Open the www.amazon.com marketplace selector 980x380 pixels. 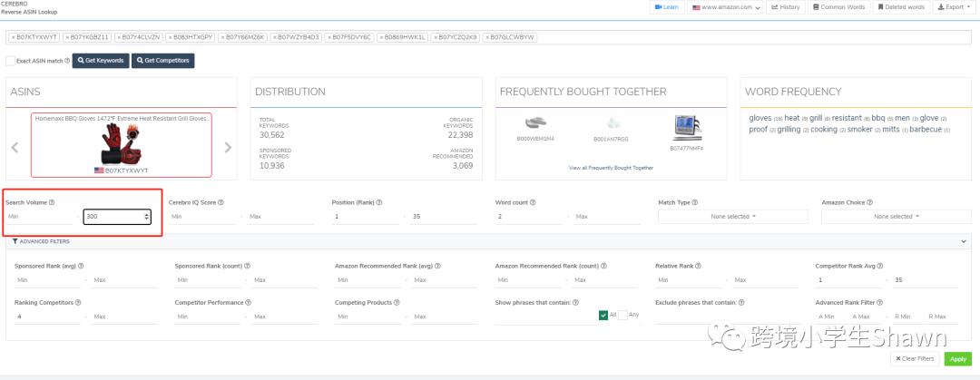[725, 7]
